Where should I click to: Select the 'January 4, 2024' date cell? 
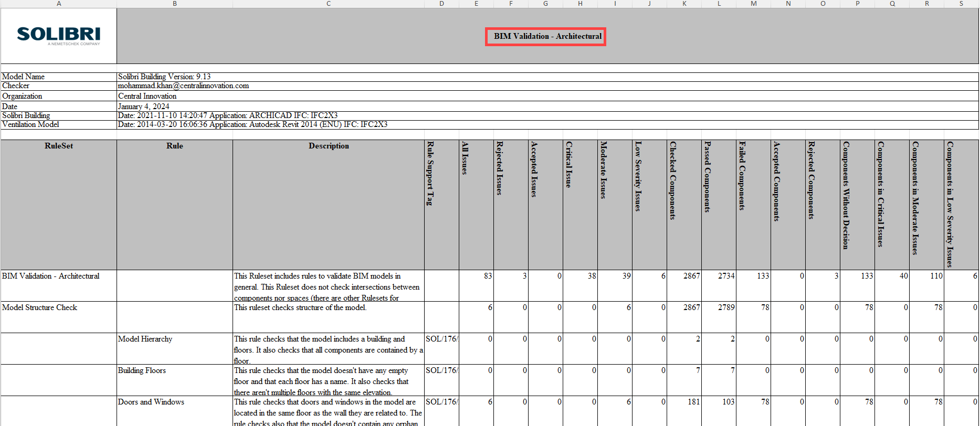click(547, 106)
